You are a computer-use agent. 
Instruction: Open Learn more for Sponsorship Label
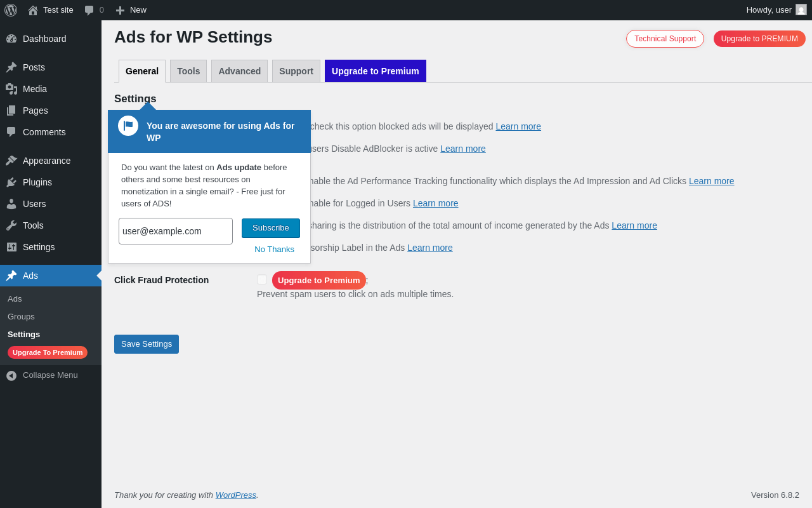click(430, 248)
